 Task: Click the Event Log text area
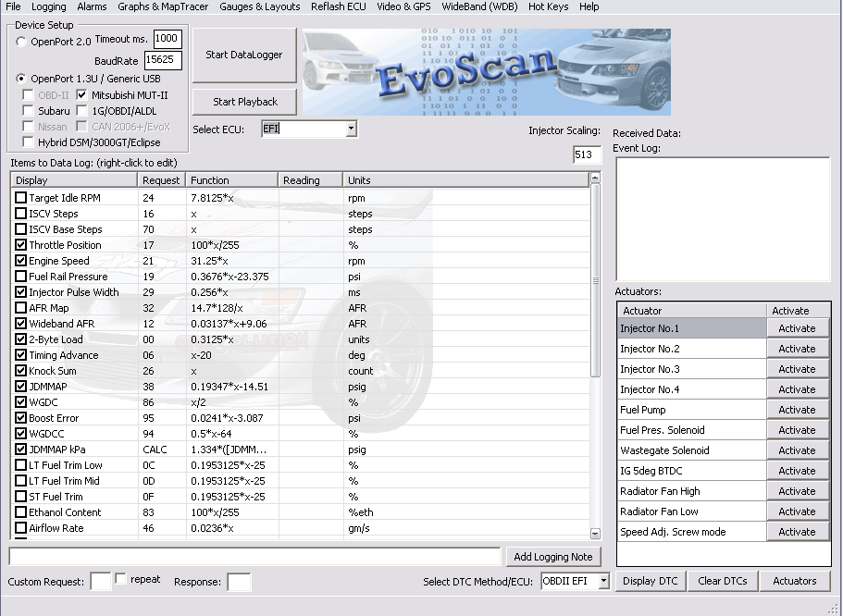[723, 219]
